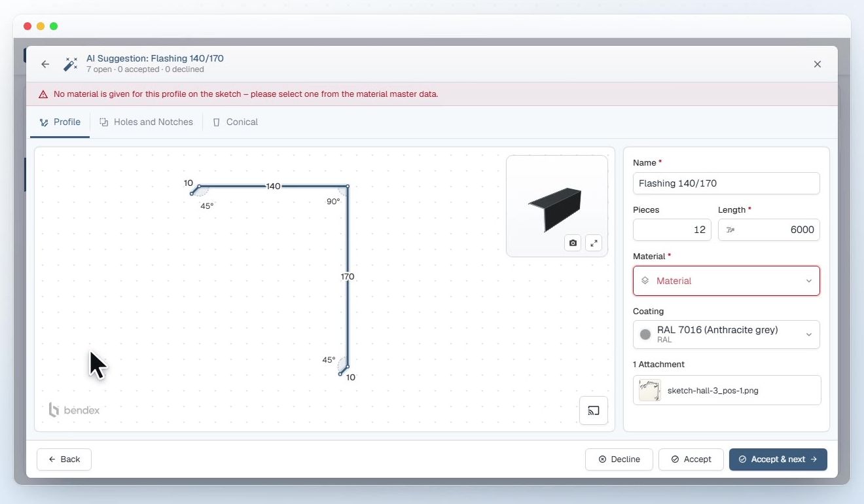Click the back arrow in dialog header
Image resolution: width=864 pixels, height=504 pixels.
click(x=45, y=64)
